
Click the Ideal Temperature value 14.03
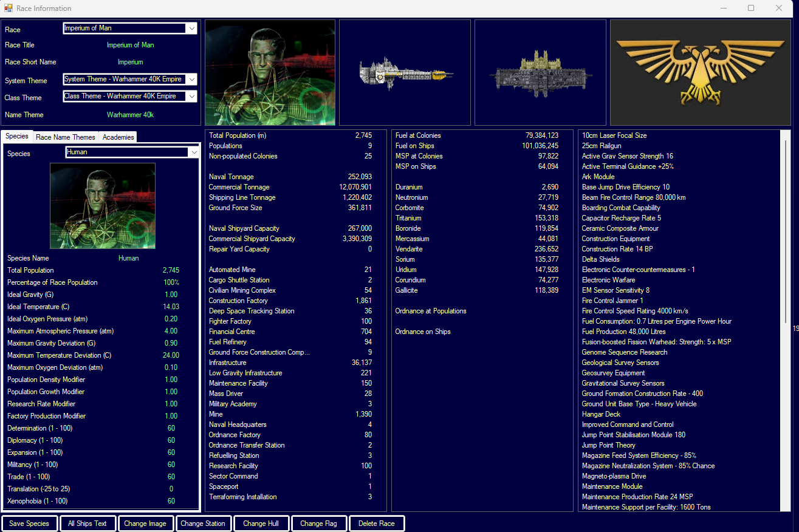point(171,307)
